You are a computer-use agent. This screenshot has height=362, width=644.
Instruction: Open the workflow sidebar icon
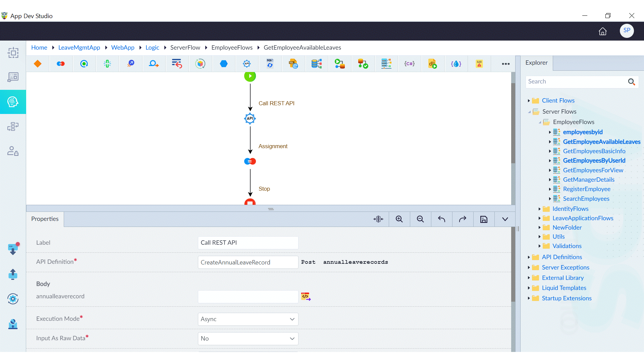coord(13,126)
